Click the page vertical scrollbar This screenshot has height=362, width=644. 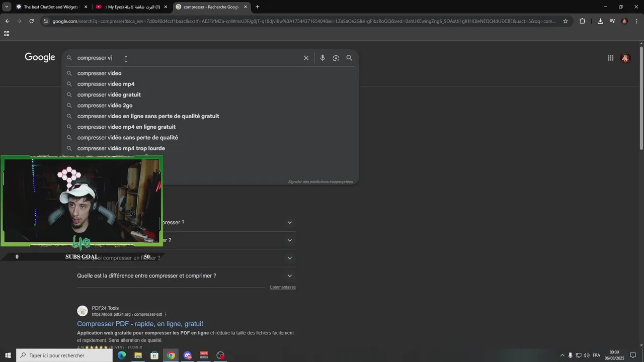[x=641, y=98]
